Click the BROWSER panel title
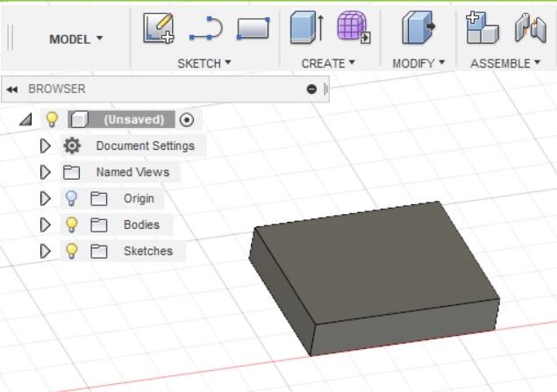This screenshot has height=392, width=557. 57,89
